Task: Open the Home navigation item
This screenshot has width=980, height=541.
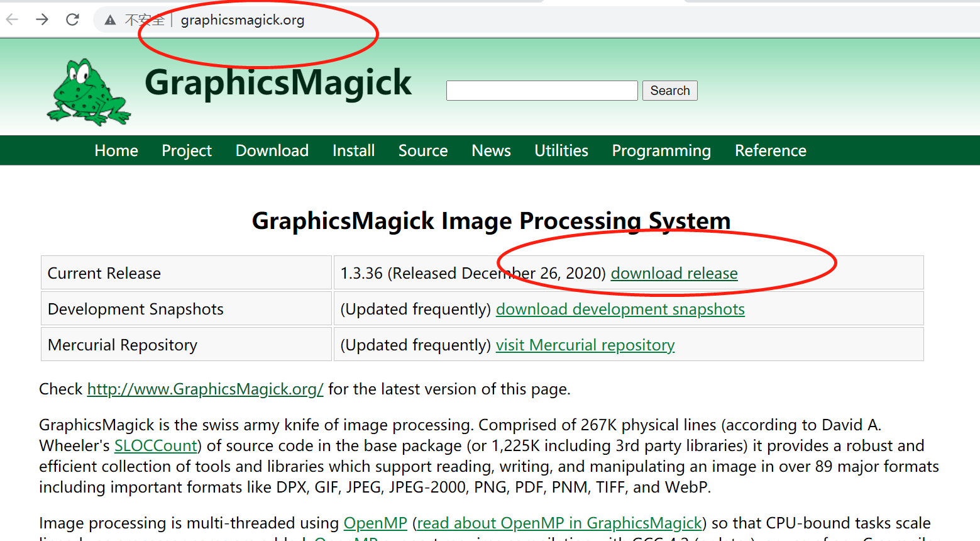Action: pos(116,150)
